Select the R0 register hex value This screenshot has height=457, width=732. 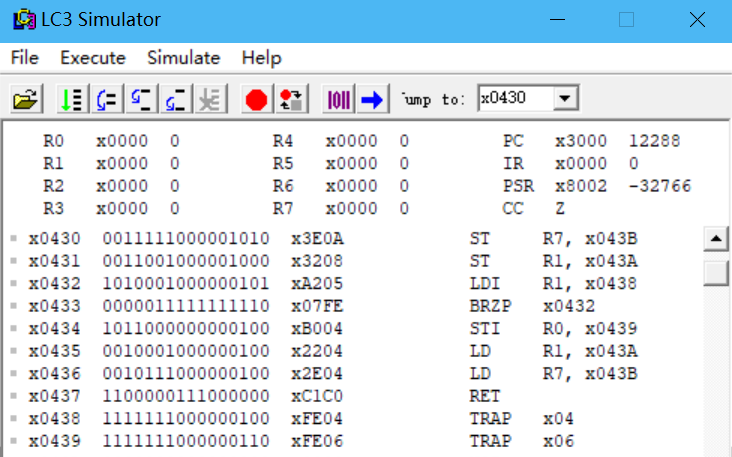click(x=122, y=141)
